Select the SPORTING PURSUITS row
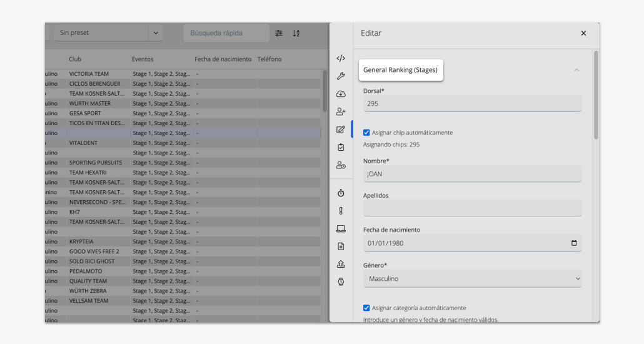Viewport: 644px width, 344px height. pyautogui.click(x=183, y=163)
